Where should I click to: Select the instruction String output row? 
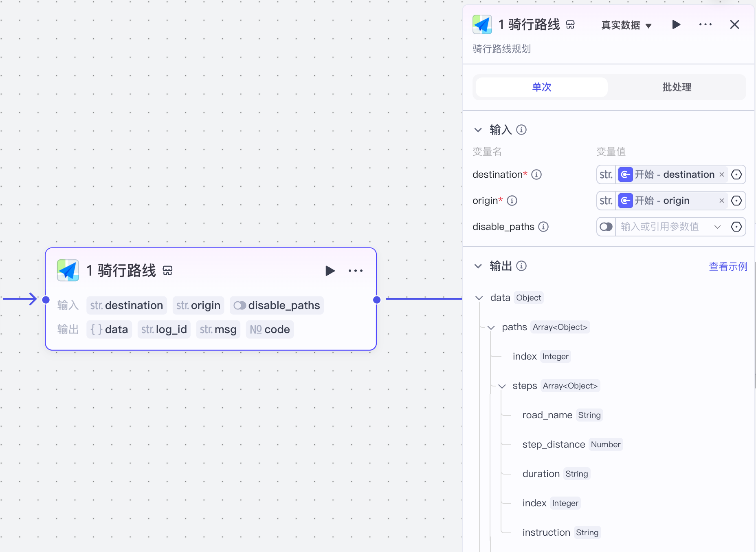click(561, 532)
